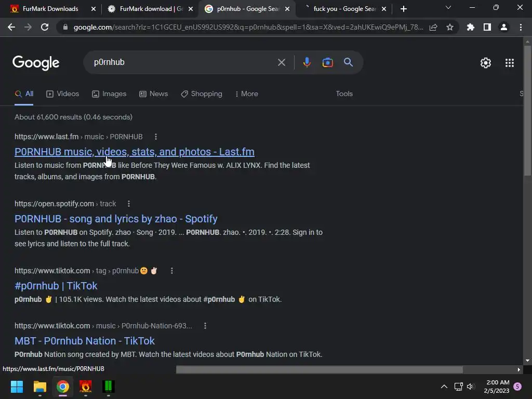Click the Chrome taskbar icon

click(63, 387)
